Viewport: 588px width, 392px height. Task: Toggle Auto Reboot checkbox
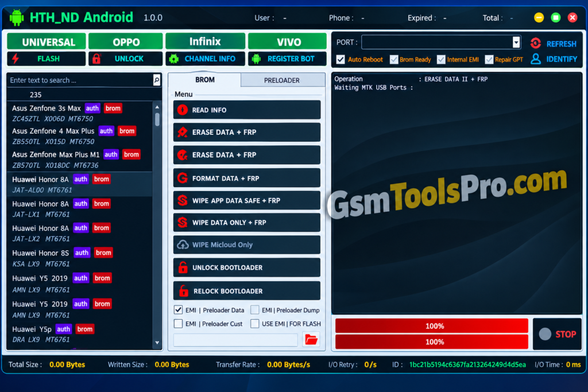[x=341, y=59]
